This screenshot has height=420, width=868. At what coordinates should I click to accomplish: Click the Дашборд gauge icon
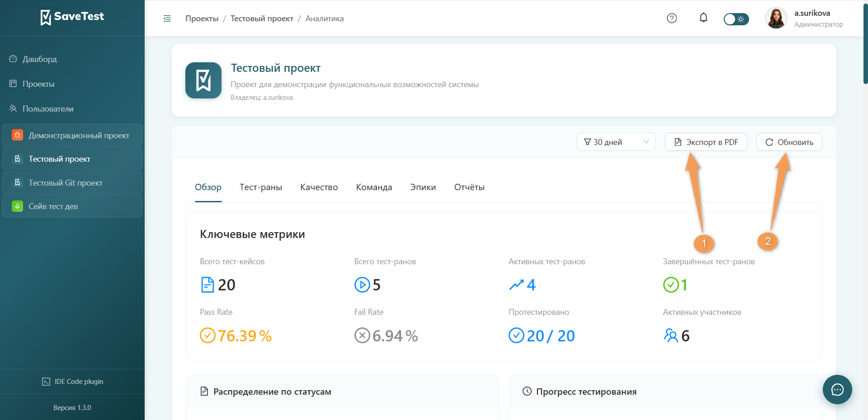click(x=13, y=59)
